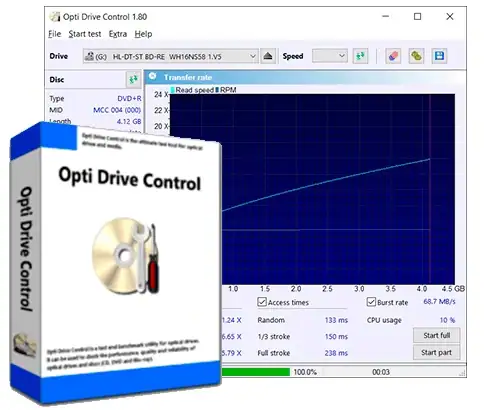Maximize the Opti Drive Control window

click(417, 16)
